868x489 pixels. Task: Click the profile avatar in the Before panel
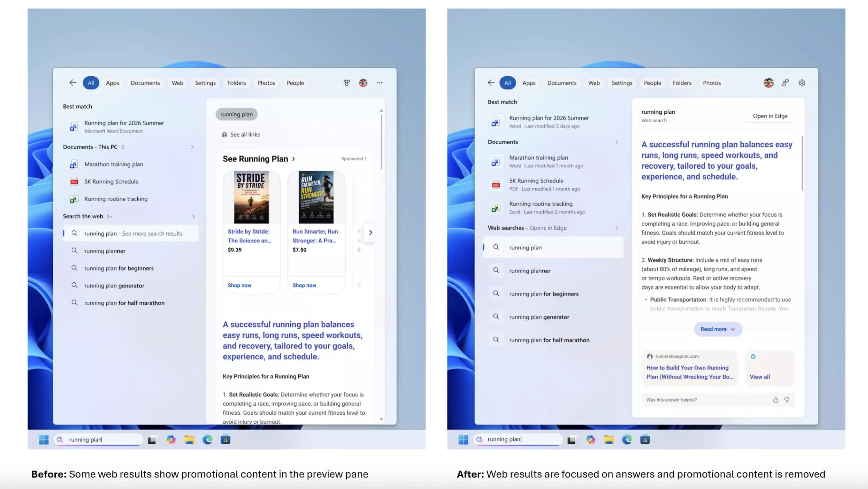click(x=363, y=83)
